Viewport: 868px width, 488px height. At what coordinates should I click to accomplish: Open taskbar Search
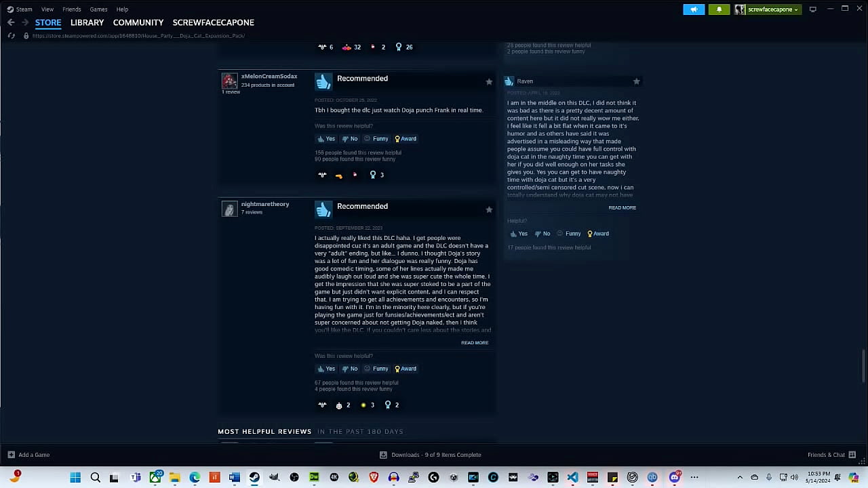click(x=96, y=477)
